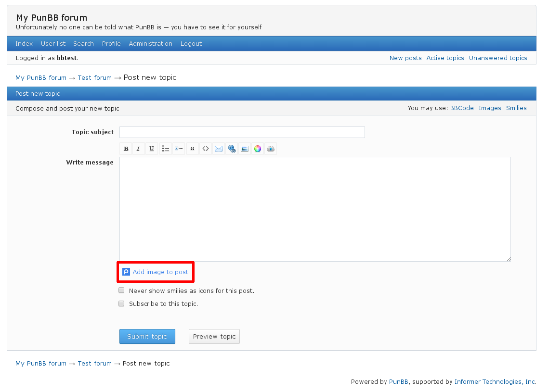Viewport: 549px width, 392px height.
Task: Enable never show smilies checkbox
Action: [x=122, y=291]
